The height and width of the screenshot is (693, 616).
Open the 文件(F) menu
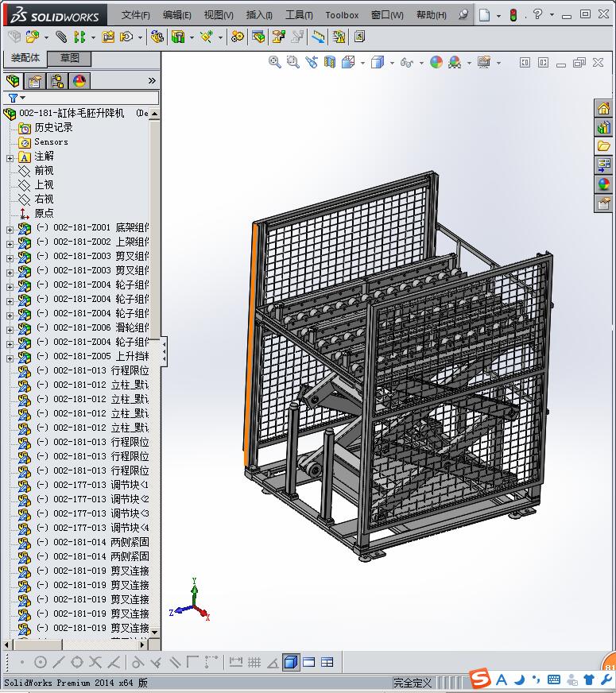[x=136, y=15]
